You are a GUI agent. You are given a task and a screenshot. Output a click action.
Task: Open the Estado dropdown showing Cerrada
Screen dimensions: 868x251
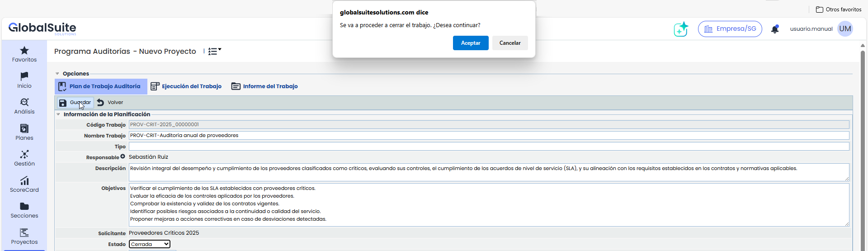(150, 244)
